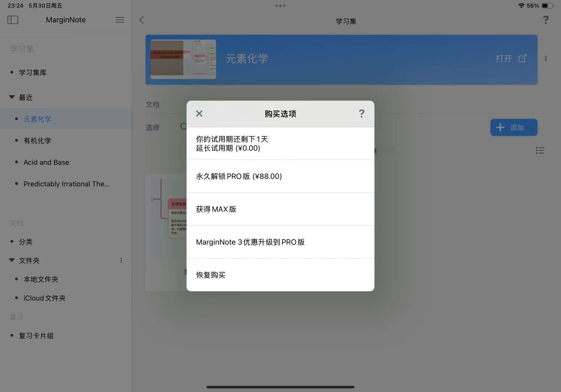Tap the Wi-Fi status icon

click(x=521, y=5)
